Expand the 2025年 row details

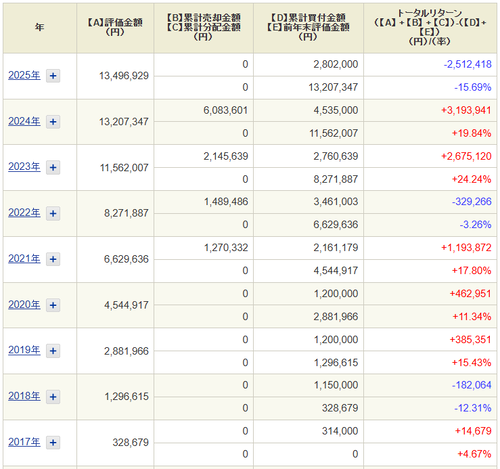click(x=53, y=76)
